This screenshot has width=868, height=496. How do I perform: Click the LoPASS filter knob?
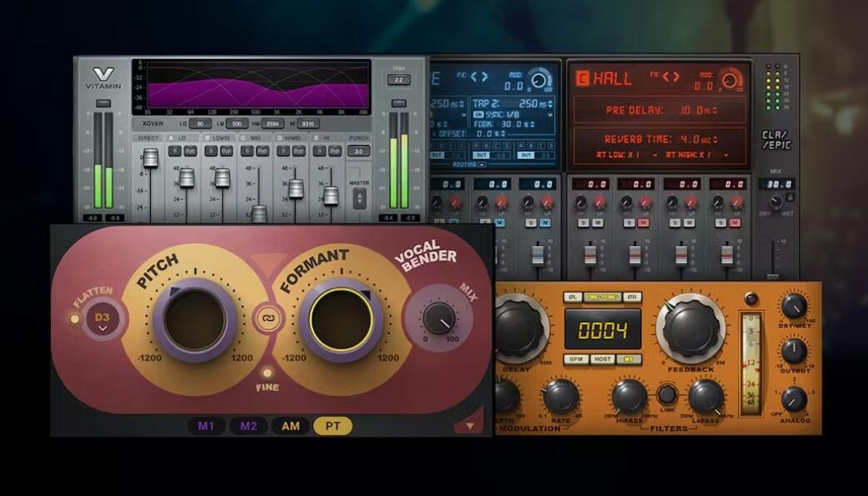click(x=706, y=397)
